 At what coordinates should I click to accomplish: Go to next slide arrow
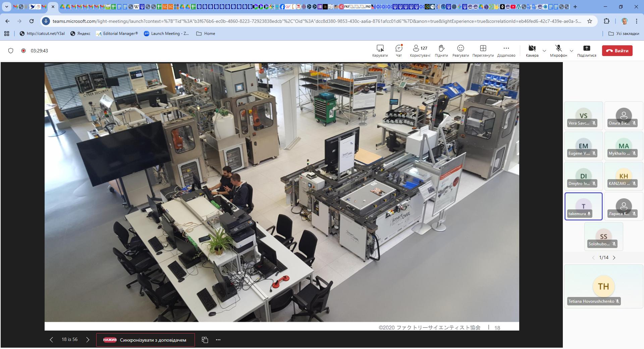[88, 340]
